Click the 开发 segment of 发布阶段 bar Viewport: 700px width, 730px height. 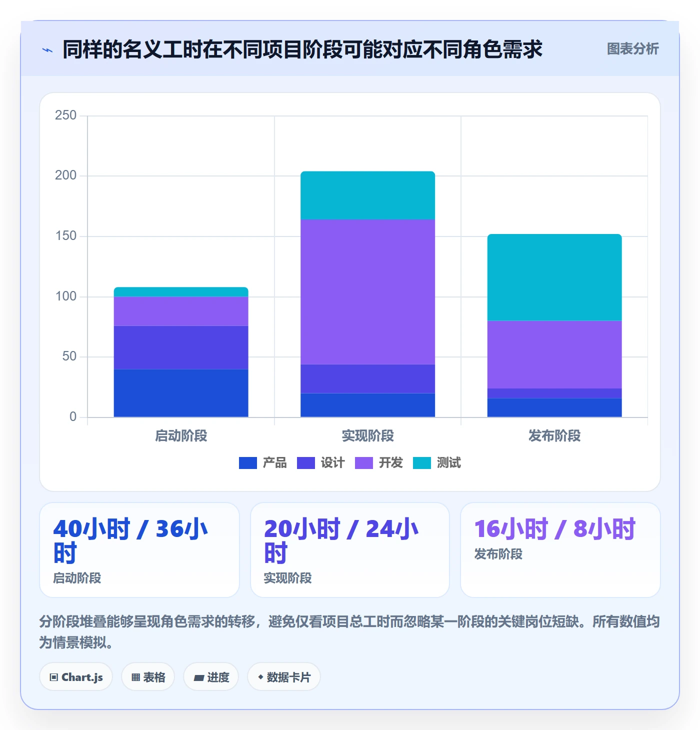554,354
